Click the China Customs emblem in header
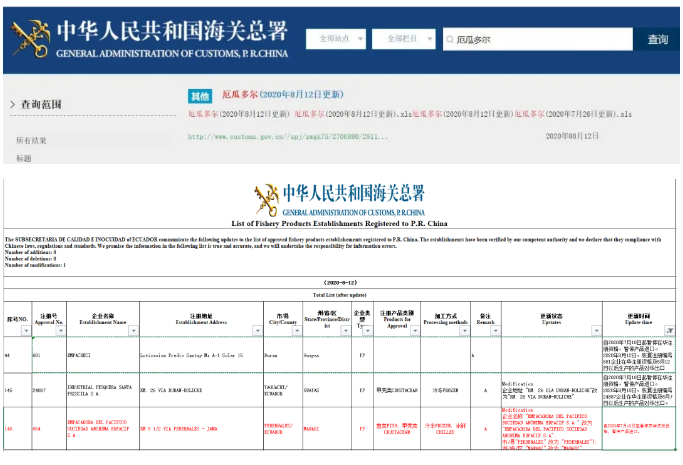This screenshot has height=465, width=683. click(x=32, y=38)
